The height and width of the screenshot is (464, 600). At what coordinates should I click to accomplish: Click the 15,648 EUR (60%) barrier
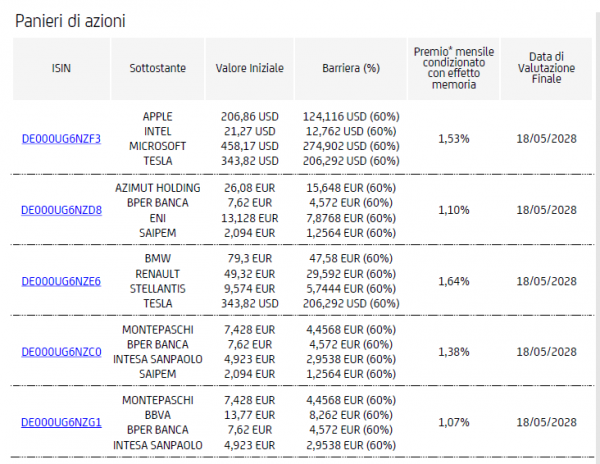351,188
